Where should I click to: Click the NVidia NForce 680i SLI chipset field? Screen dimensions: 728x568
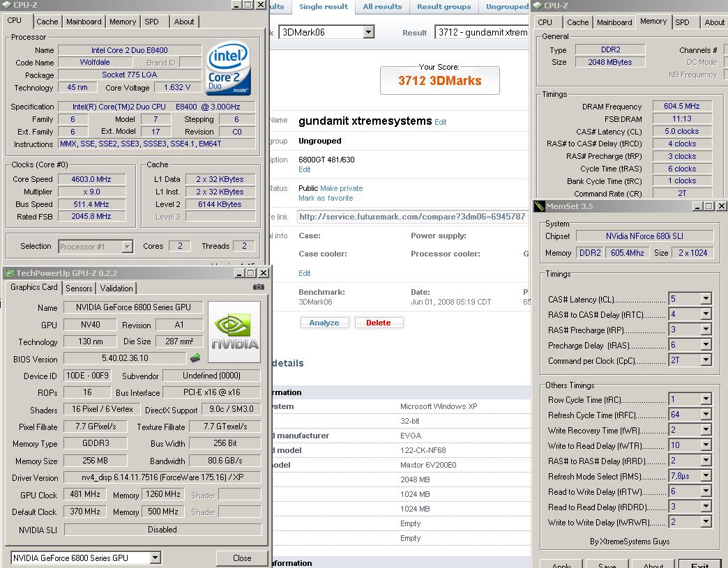click(x=644, y=236)
